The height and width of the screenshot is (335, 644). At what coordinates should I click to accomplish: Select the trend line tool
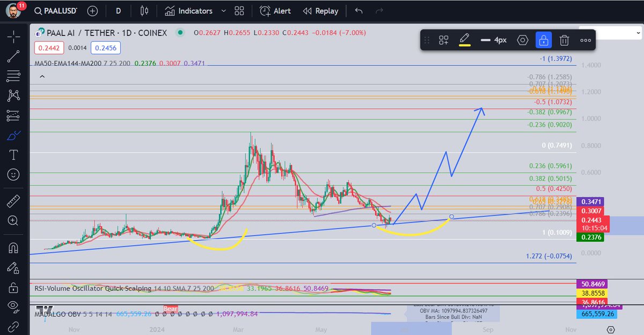(x=14, y=56)
